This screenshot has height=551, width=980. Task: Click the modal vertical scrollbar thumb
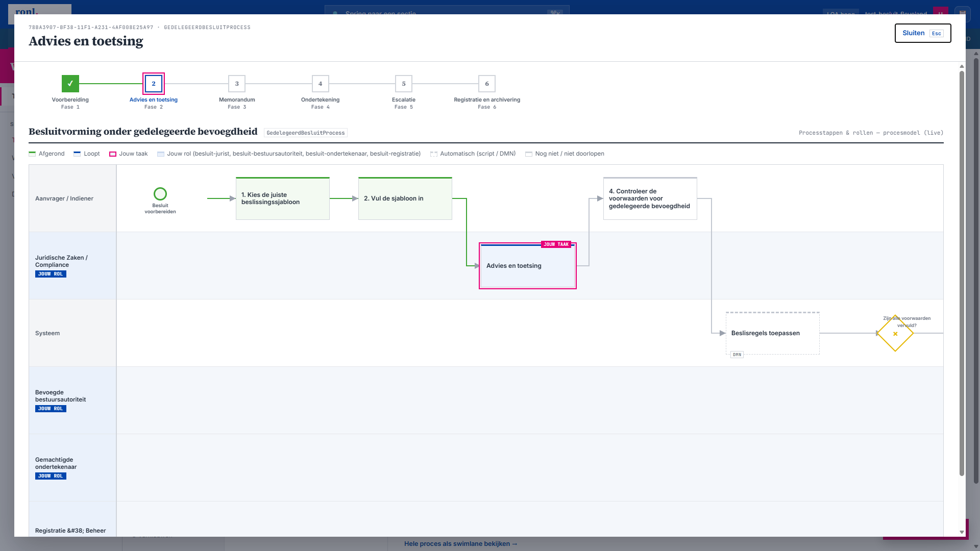(962, 273)
